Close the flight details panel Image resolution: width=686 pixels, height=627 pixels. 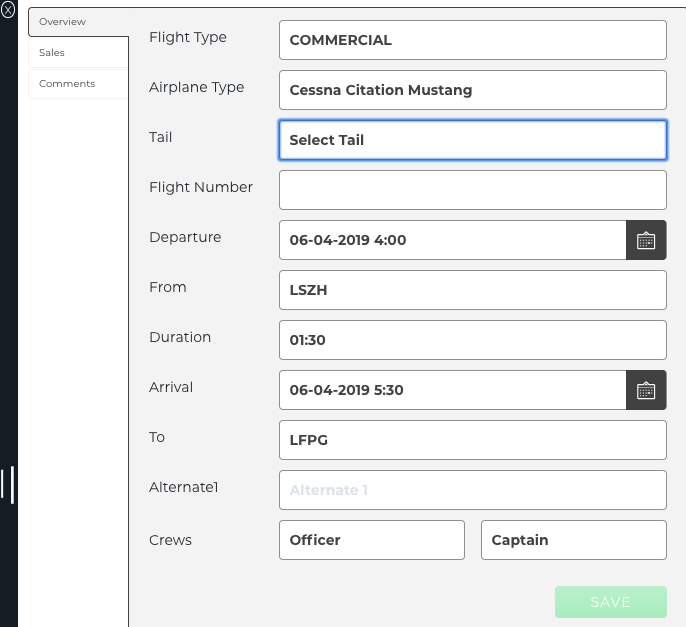(x=8, y=10)
